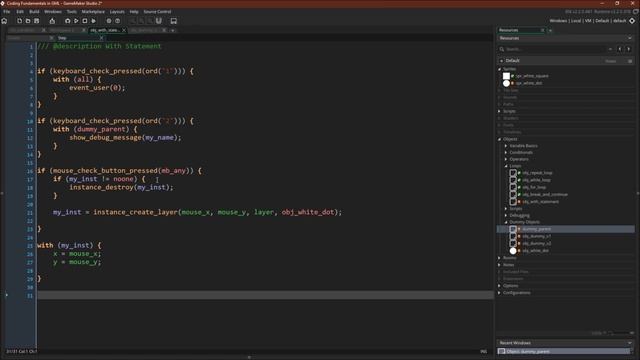The width and height of the screenshot is (640, 360).
Task: Collapse the Loops group
Action: click(x=506, y=166)
